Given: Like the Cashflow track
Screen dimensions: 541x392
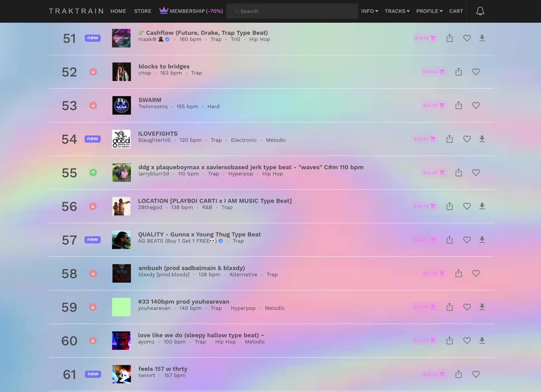Looking at the screenshot, I should coord(467,38).
